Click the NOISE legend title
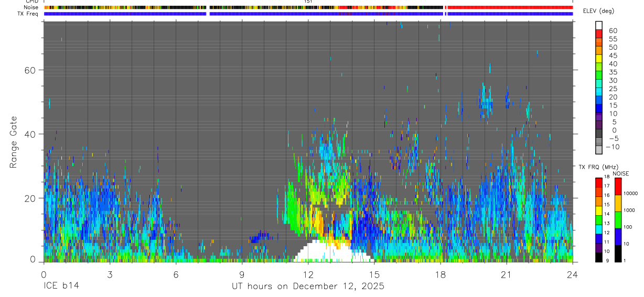The height and width of the screenshot is (297, 644). pyautogui.click(x=621, y=173)
